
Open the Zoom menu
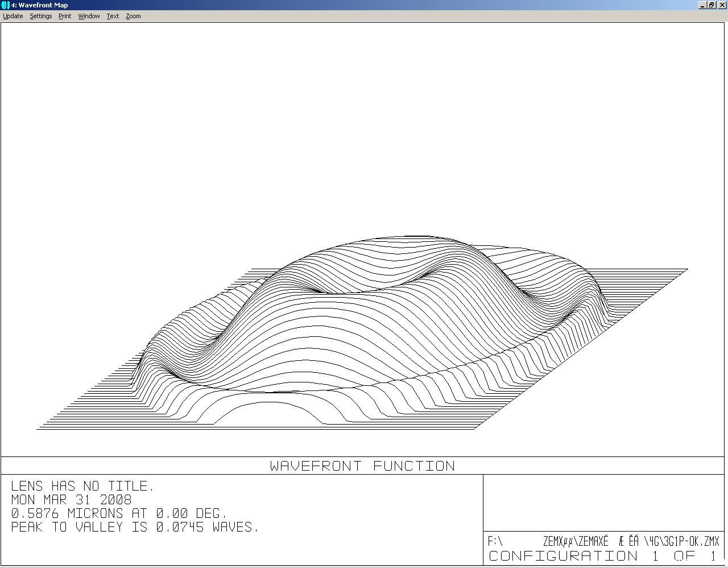click(133, 16)
